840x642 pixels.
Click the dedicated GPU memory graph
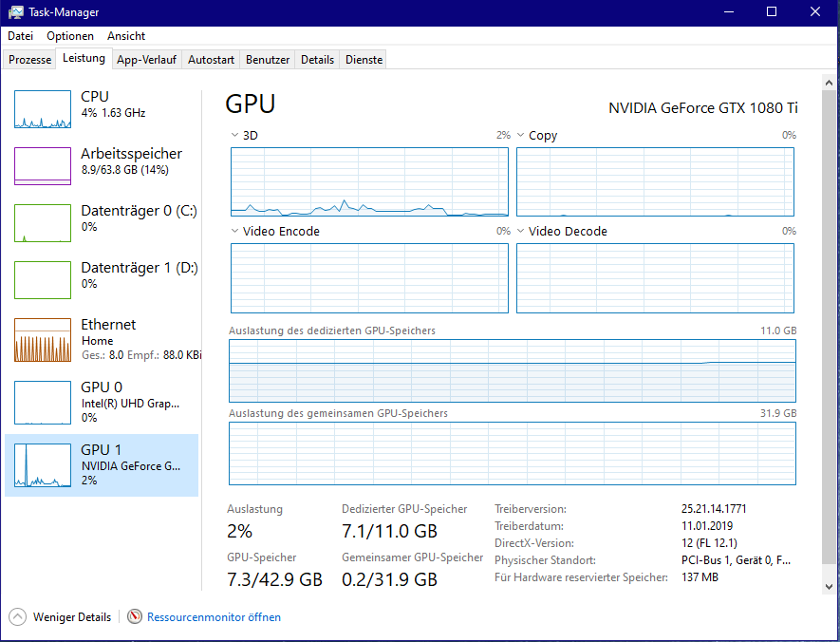coord(513,370)
